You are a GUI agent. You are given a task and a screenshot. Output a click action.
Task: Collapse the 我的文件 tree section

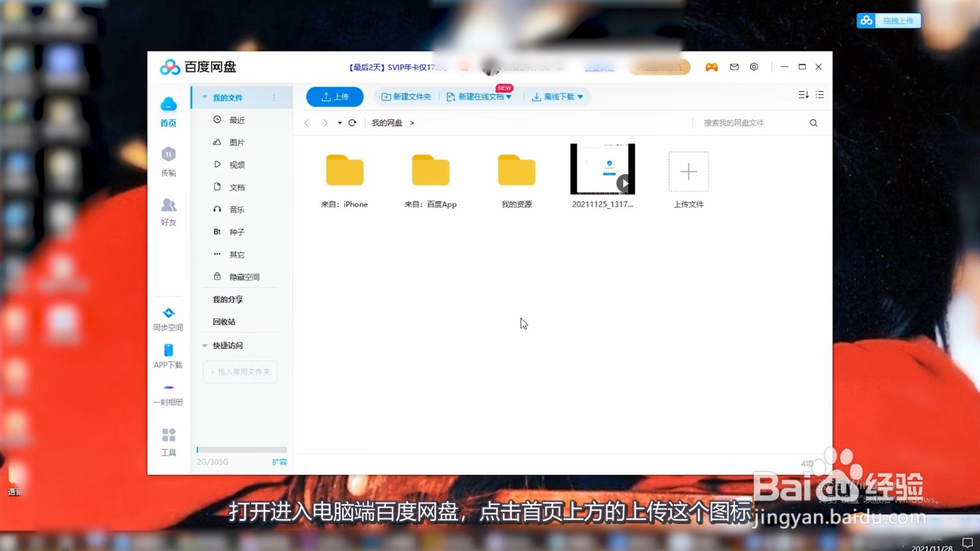click(205, 97)
